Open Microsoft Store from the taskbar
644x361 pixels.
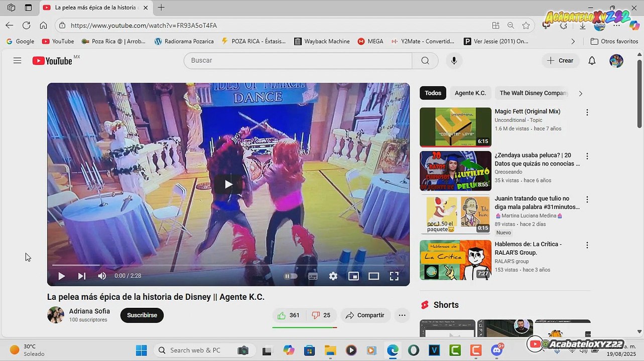309,350
